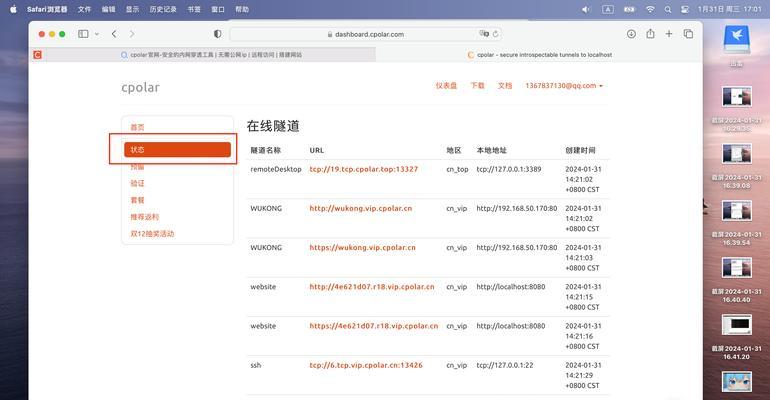Open 文档 in the top navigation
This screenshot has height=400, width=770.
(x=505, y=85)
